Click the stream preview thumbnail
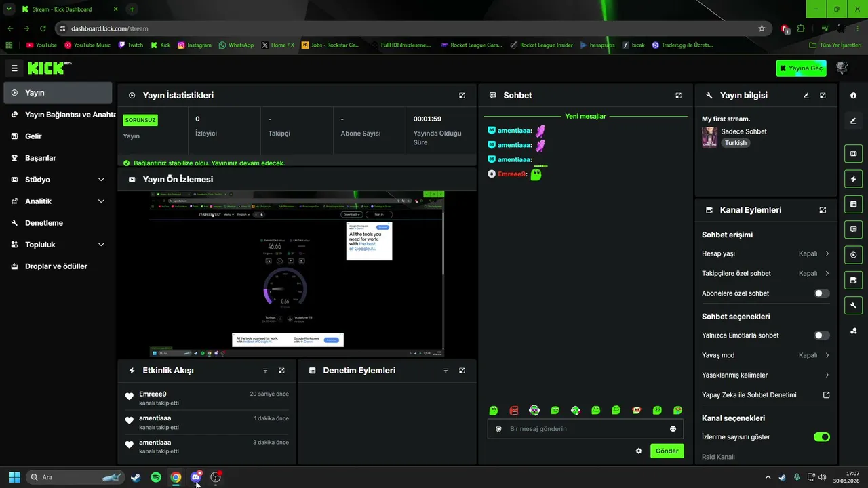This screenshot has height=488, width=868. 297,274
